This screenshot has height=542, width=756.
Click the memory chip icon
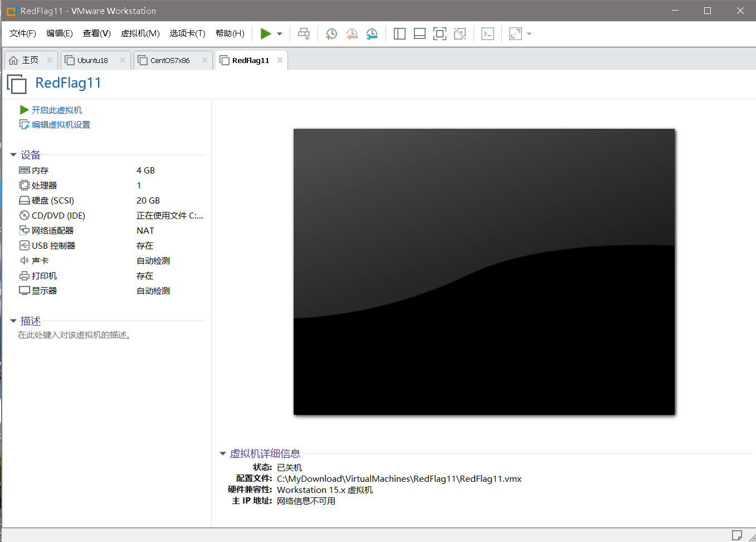coord(25,170)
